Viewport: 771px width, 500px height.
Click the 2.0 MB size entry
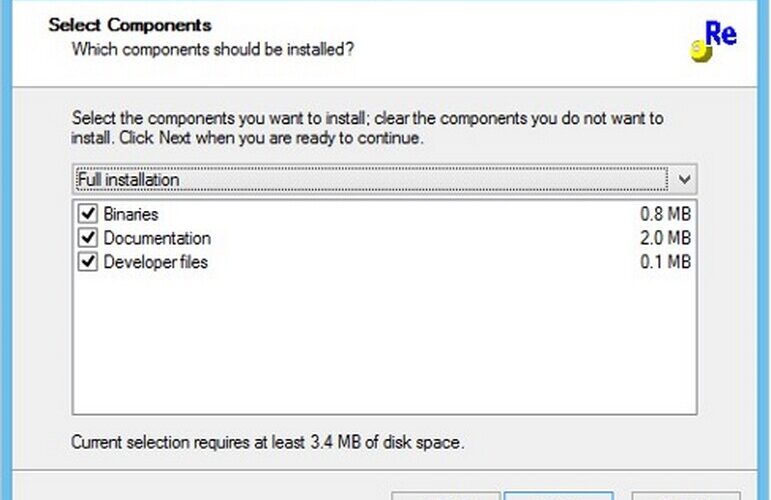pos(665,238)
